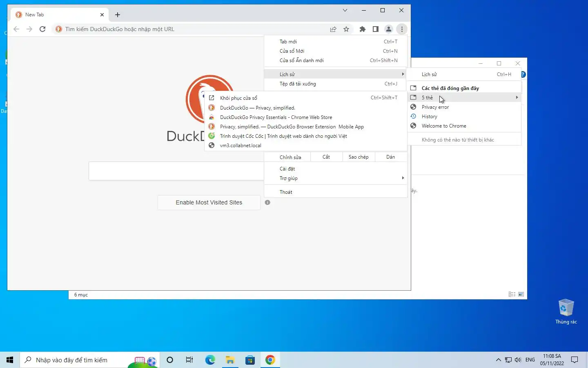This screenshot has height=368, width=588.
Task: Close the New Tab tab
Action: pos(102,15)
